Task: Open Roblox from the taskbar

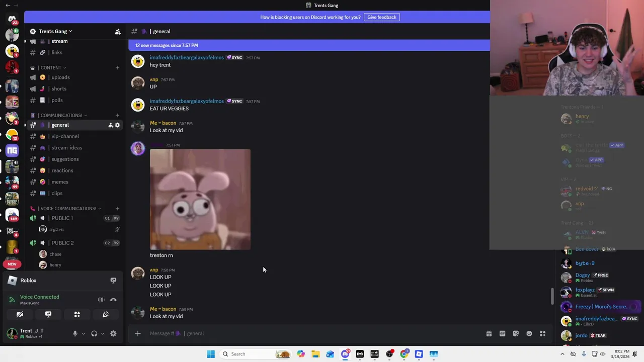Action: 419,354
